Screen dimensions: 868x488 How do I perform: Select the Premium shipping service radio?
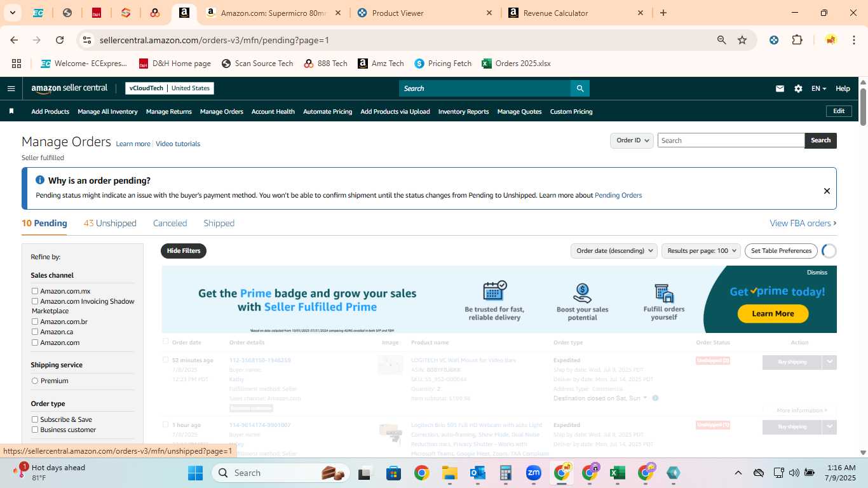click(35, 381)
